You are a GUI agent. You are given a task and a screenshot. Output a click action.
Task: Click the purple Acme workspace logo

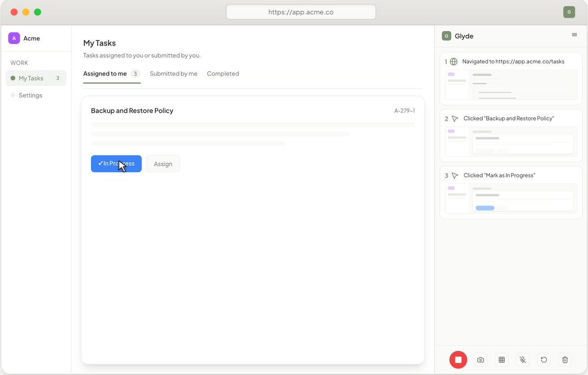point(14,38)
